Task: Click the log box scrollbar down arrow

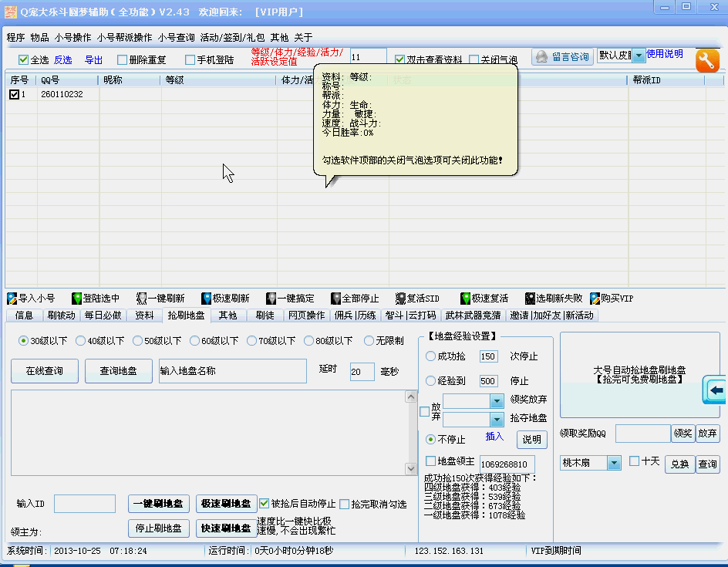Action: point(411,468)
